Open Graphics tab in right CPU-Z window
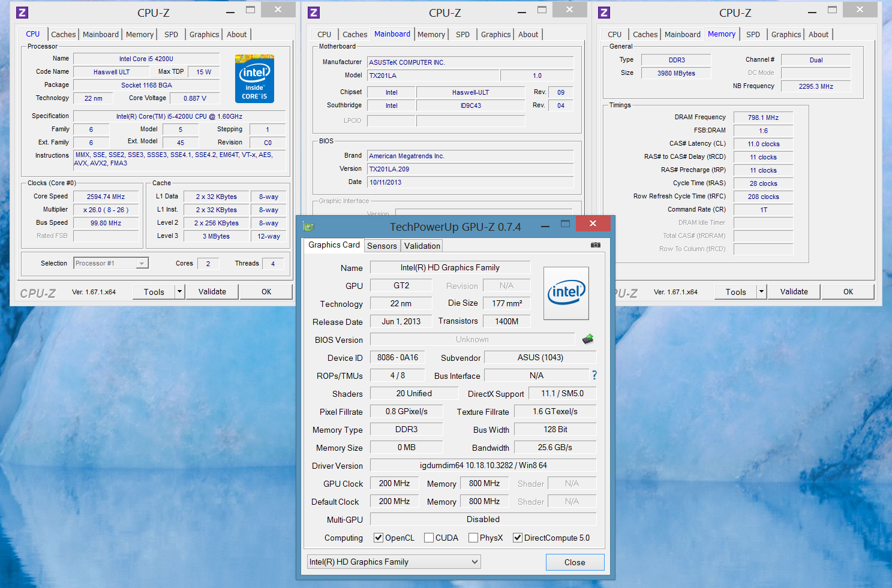 786,34
